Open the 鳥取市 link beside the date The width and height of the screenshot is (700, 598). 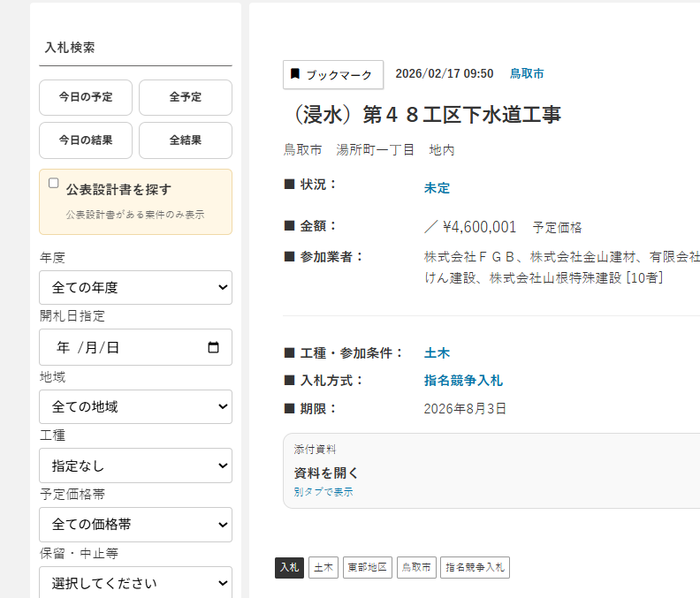tap(527, 74)
